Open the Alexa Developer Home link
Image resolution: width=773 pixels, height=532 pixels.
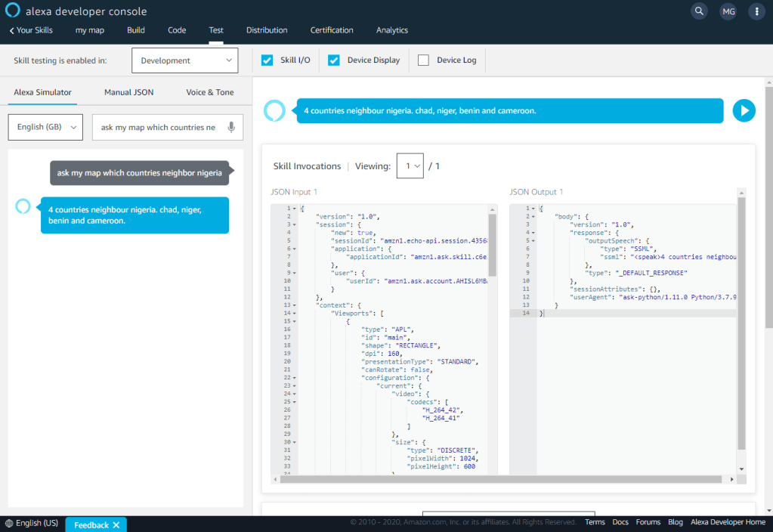(x=728, y=522)
